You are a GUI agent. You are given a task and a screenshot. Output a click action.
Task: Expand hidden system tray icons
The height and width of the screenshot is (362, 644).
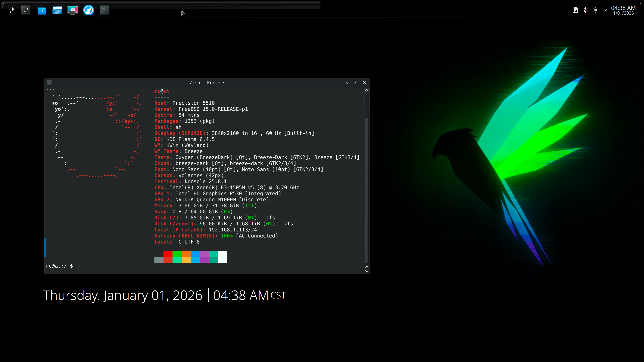[x=605, y=10]
